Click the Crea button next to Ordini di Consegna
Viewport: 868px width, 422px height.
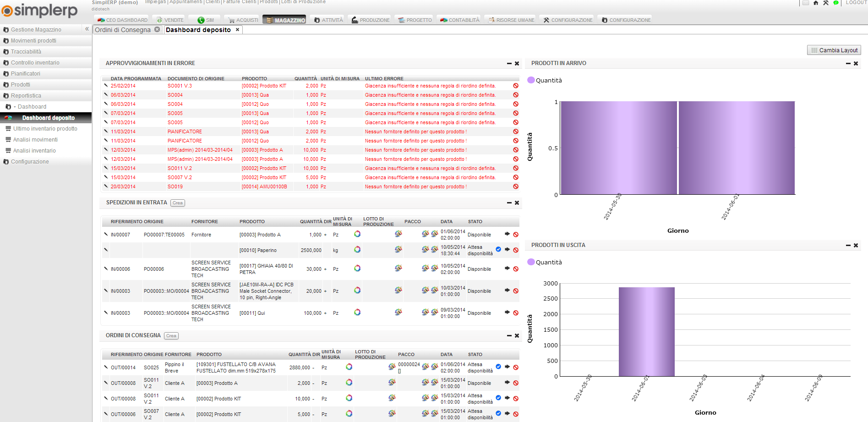click(171, 336)
